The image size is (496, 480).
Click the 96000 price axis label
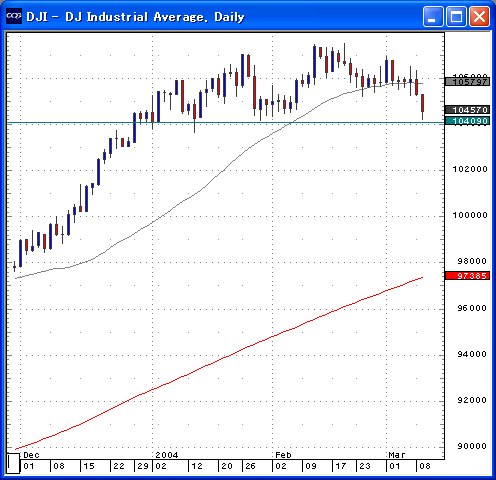coord(472,308)
